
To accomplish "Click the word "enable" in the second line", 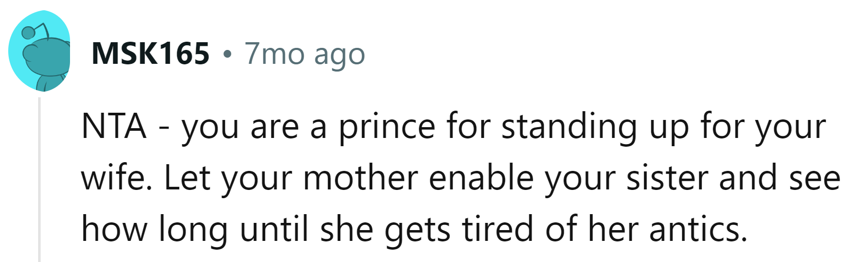I will click(x=481, y=178).
